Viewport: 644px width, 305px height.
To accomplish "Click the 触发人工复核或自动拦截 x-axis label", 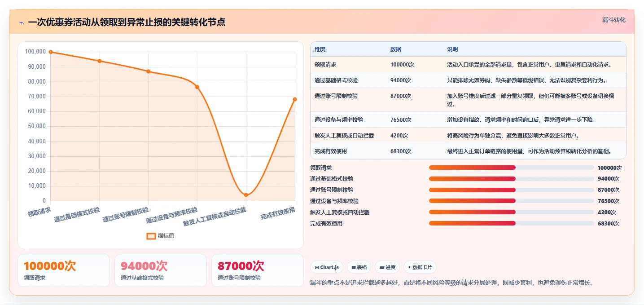I will point(215,217).
